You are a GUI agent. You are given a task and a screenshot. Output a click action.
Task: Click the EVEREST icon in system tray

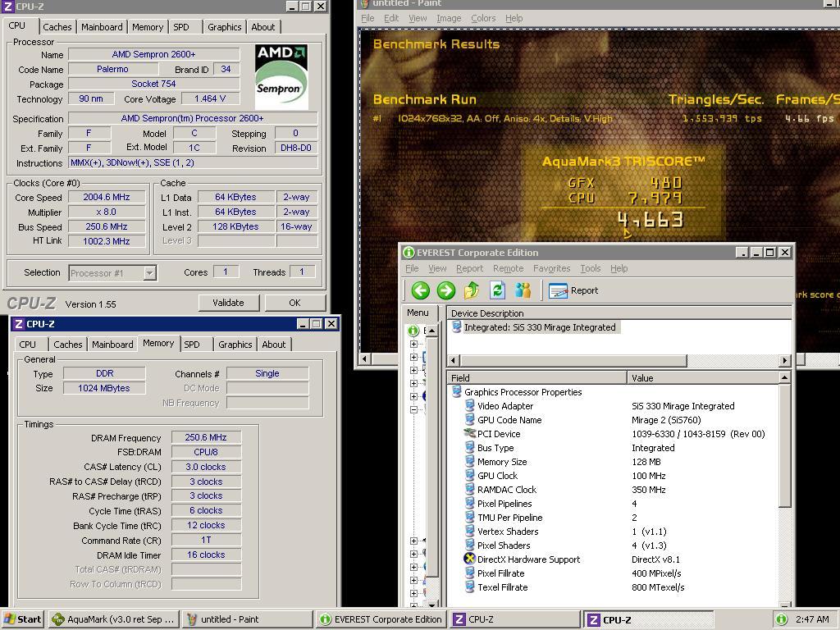(x=782, y=619)
